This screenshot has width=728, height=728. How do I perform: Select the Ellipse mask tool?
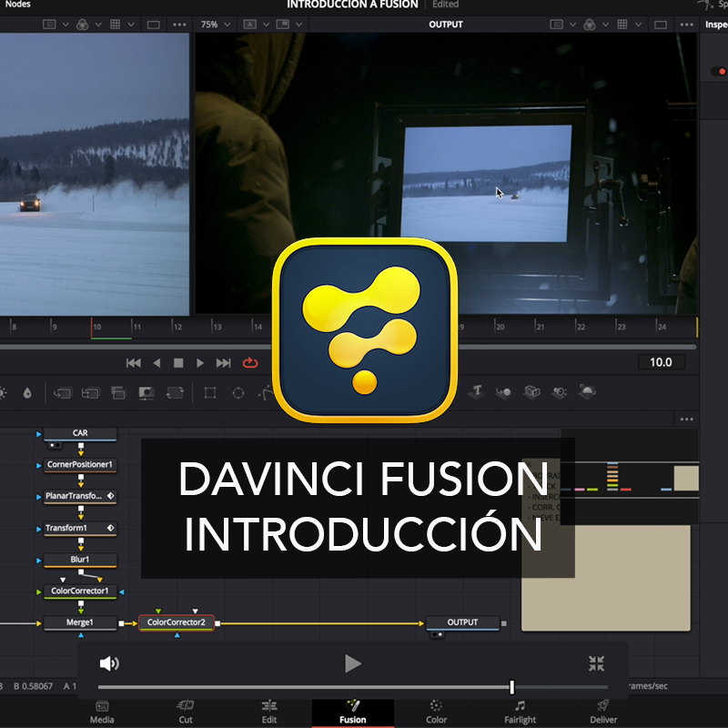(x=238, y=393)
